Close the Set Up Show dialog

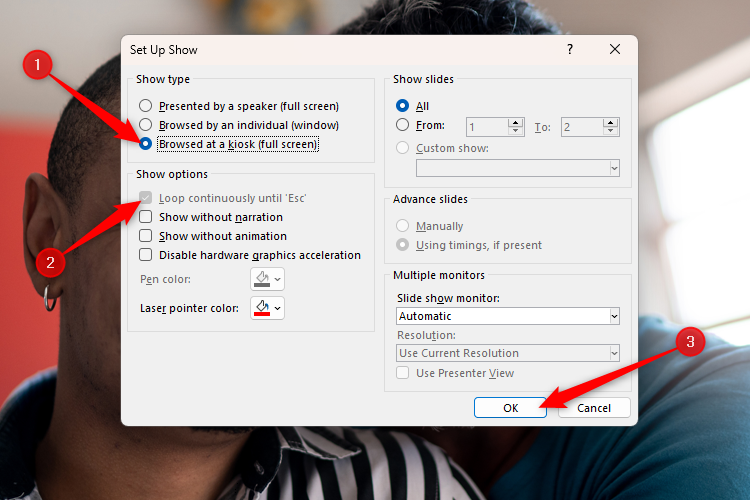coord(615,49)
